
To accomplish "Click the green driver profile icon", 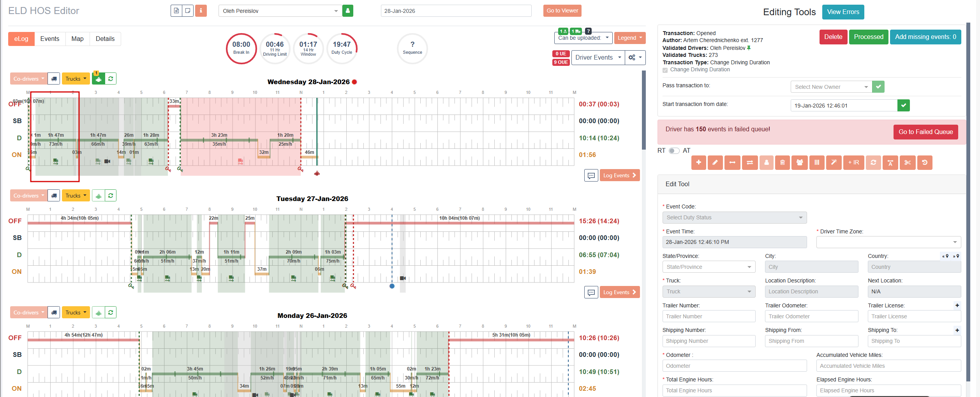I will point(348,11).
